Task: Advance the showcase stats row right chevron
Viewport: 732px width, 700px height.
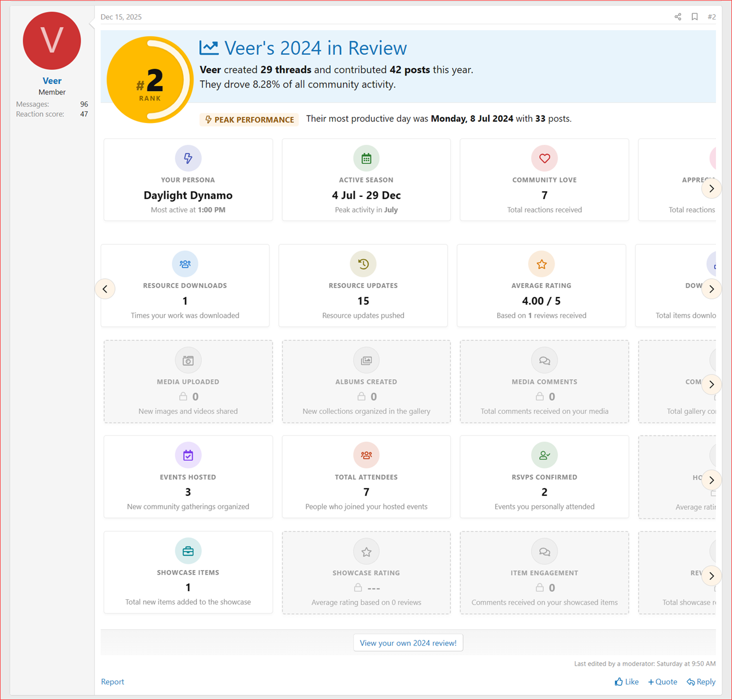Action: (711, 576)
